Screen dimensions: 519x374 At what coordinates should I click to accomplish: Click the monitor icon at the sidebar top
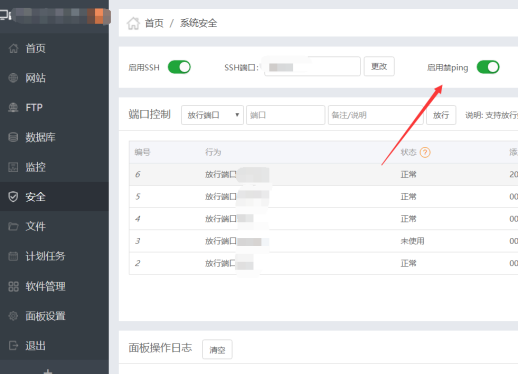click(x=5, y=15)
